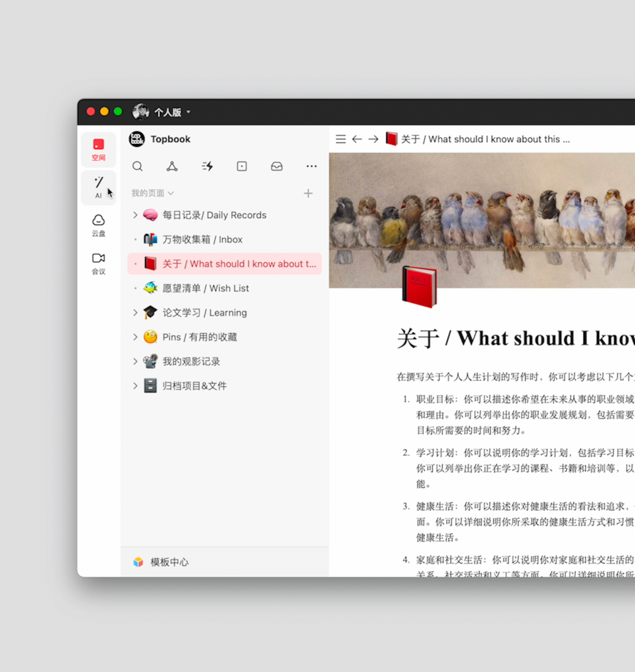Collapse the 我的页面 section dropdown
This screenshot has width=635, height=672.
tap(152, 193)
